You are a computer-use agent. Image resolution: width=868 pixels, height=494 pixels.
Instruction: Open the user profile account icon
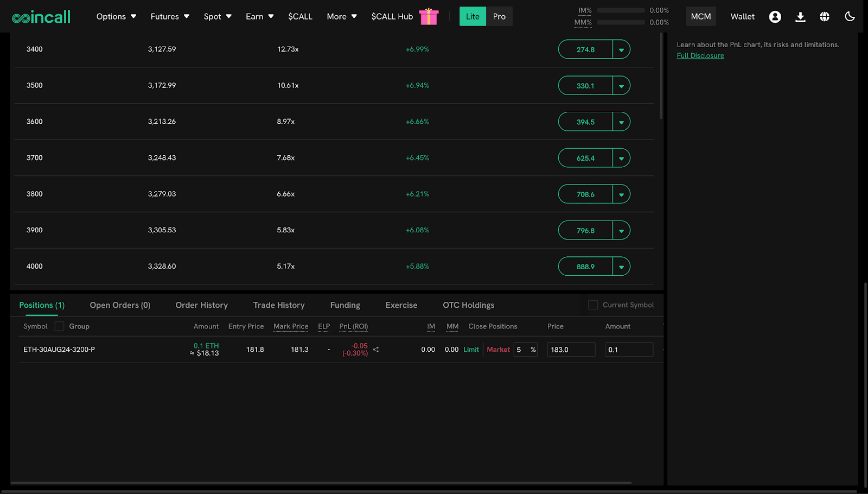tap(775, 16)
